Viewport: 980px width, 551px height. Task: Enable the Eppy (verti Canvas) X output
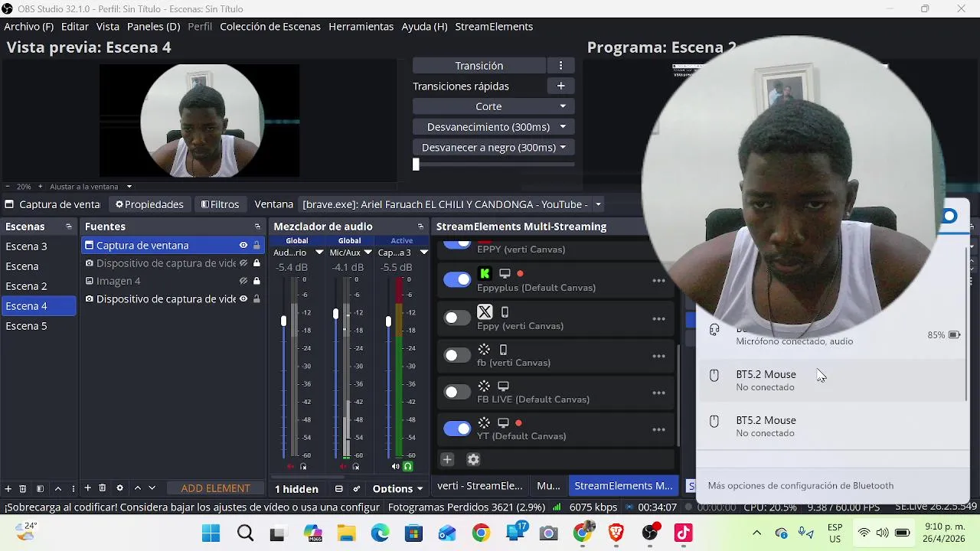point(457,318)
